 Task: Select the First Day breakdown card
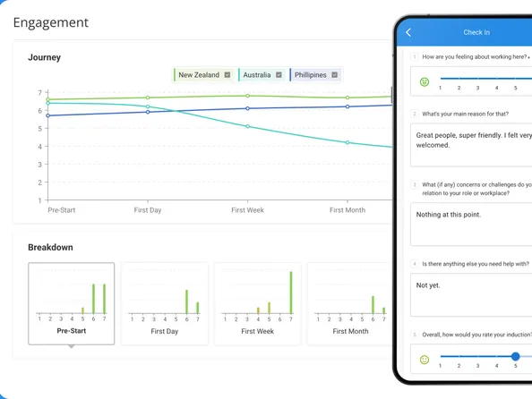(165, 303)
